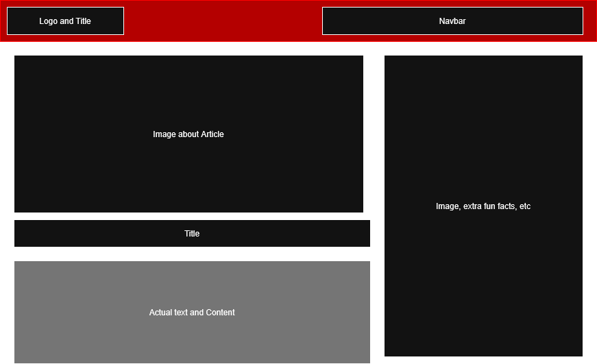Click white band between header and article image
The height and width of the screenshot is (364, 597).
(188, 49)
